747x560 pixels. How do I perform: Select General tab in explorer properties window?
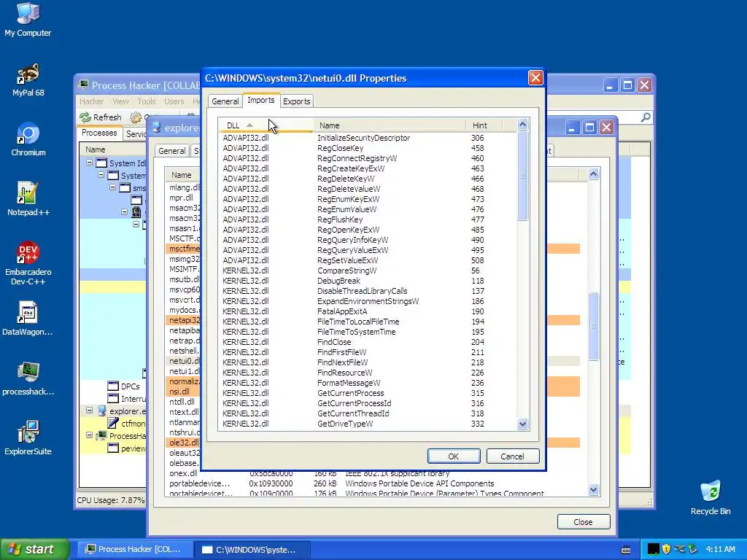171,151
